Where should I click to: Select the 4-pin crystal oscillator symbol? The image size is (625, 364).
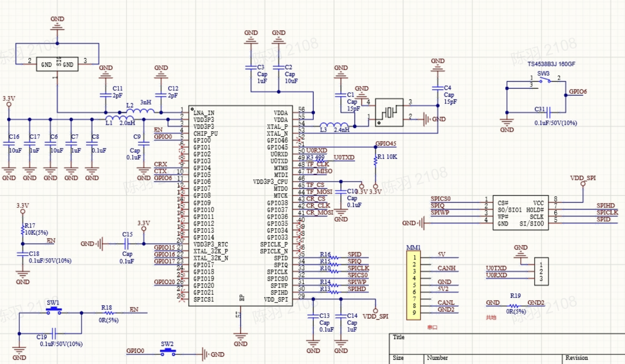point(389,112)
